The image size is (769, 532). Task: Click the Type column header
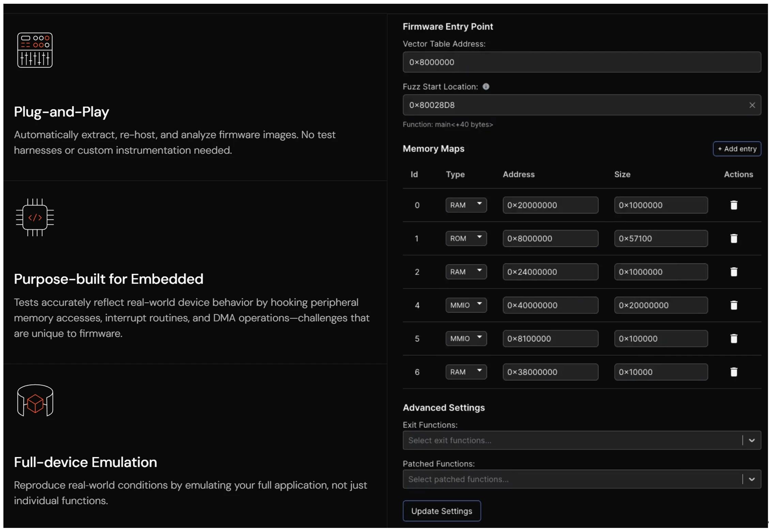pos(455,174)
